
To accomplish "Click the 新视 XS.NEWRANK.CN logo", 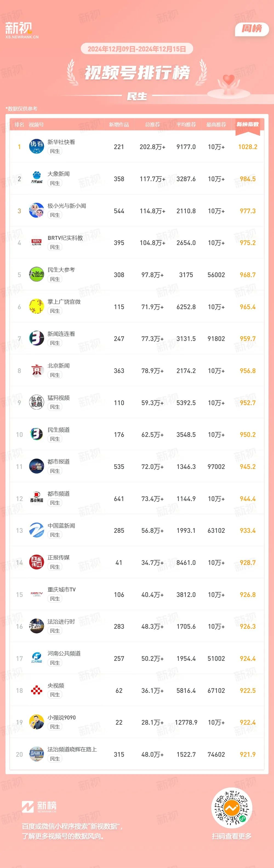I will coord(22,30).
